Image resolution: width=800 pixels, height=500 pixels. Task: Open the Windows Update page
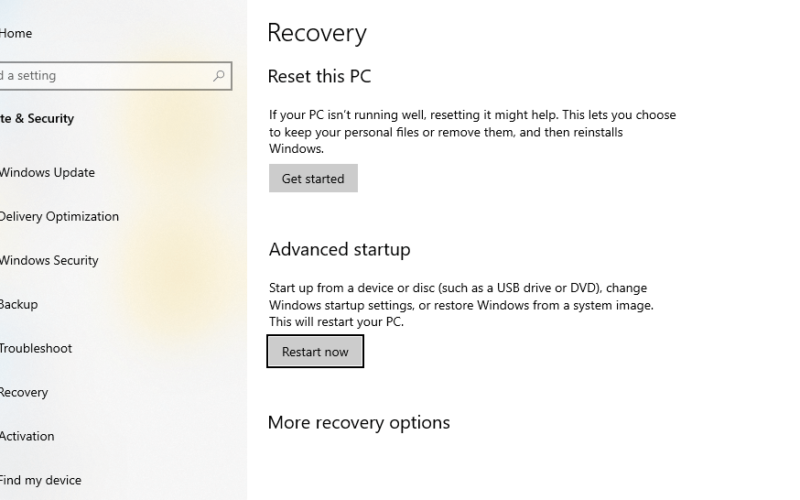(47, 172)
